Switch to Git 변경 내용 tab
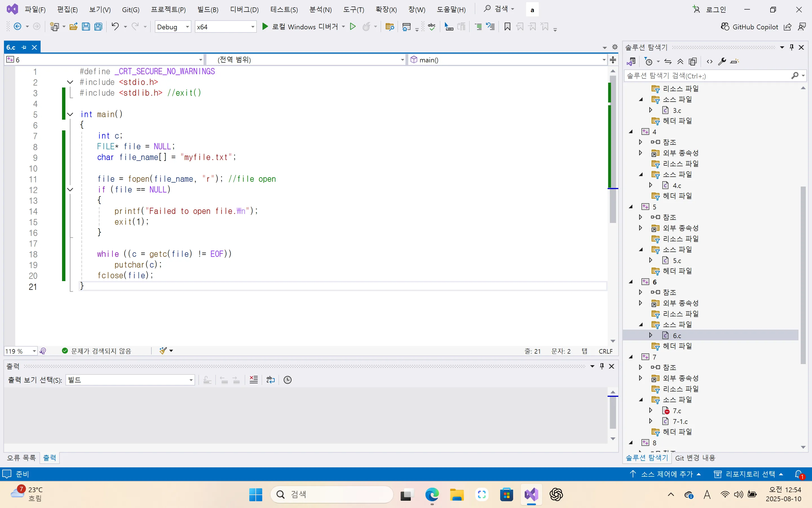This screenshot has width=812, height=508. [x=695, y=457]
